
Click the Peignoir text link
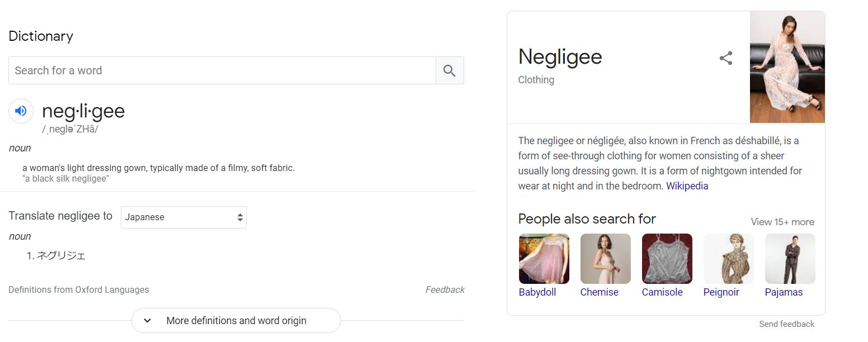coord(721,292)
